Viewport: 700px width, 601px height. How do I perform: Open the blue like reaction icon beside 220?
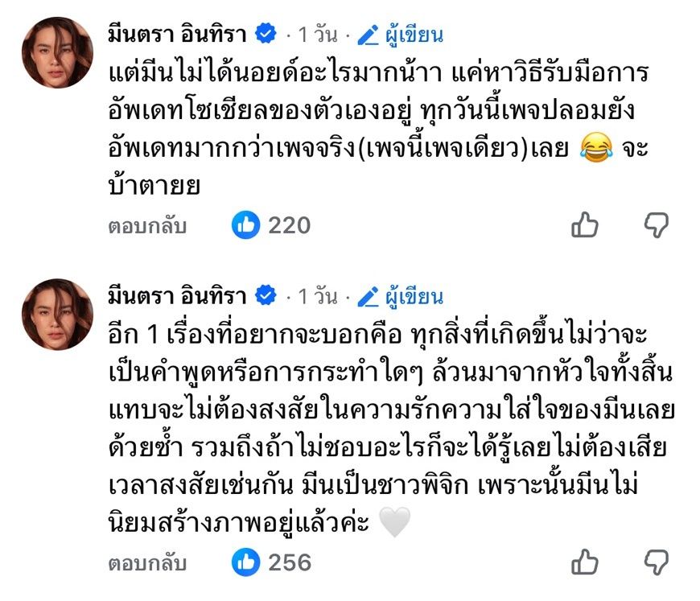pos(245,225)
